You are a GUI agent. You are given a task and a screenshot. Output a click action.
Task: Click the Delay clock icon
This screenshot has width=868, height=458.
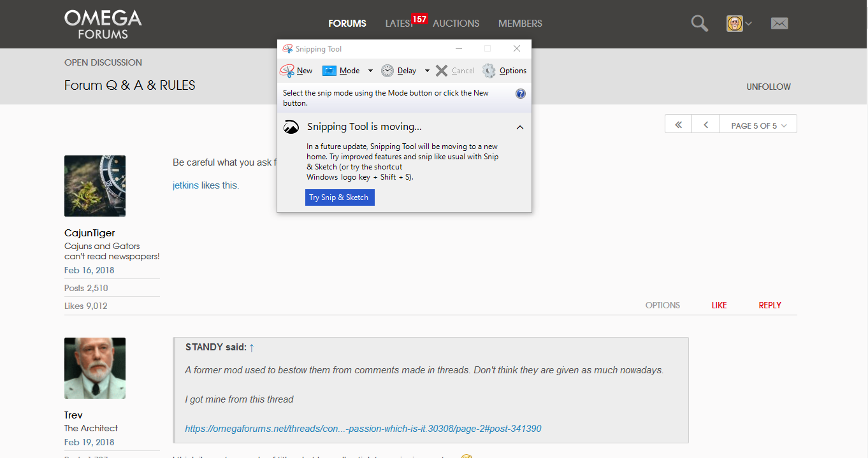tap(387, 71)
